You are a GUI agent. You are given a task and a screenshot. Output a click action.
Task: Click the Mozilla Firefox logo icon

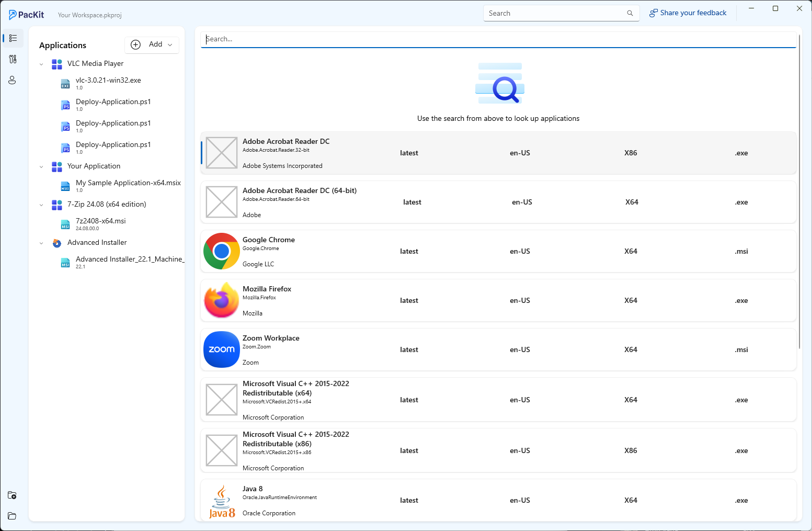[222, 300]
